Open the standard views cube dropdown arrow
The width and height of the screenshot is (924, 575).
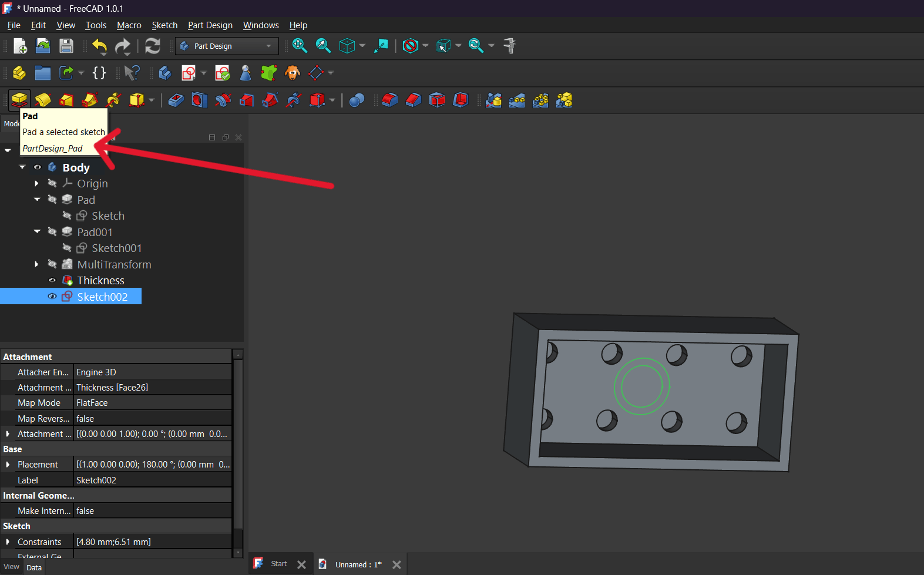pyautogui.click(x=362, y=46)
